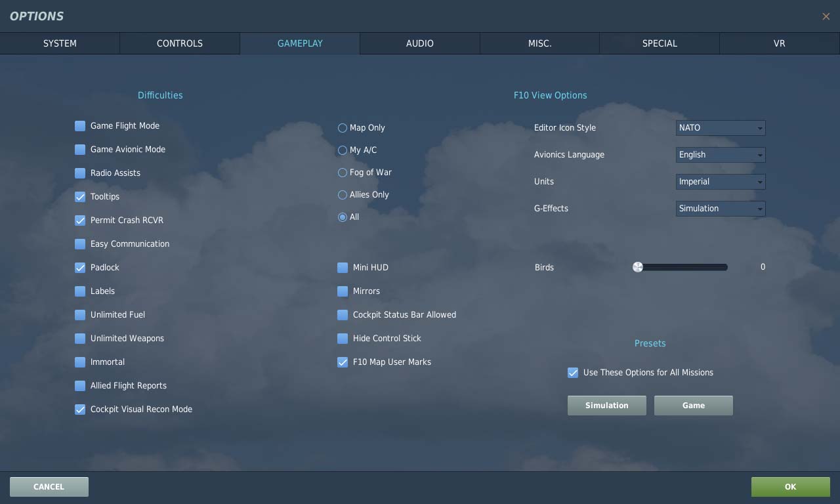Open the VR tab

click(x=780, y=43)
